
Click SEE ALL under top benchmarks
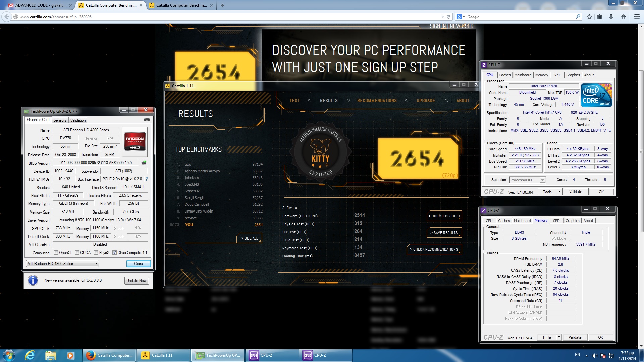tap(249, 238)
